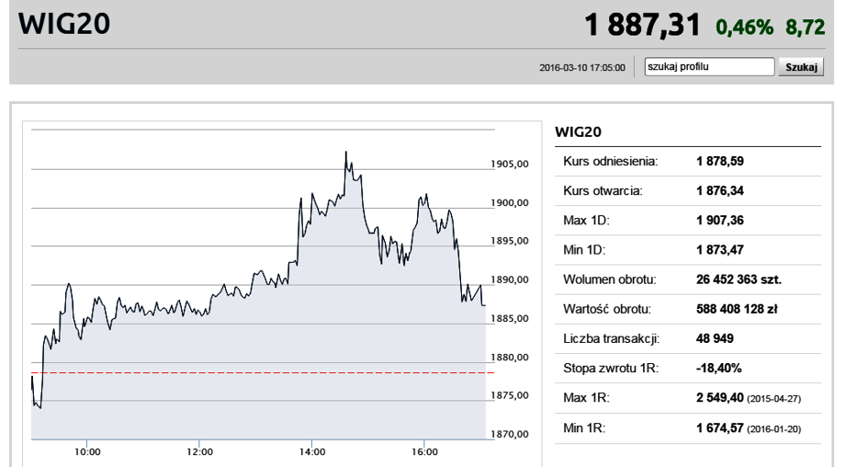Click the red dashed reference line on chart

click(x=263, y=373)
